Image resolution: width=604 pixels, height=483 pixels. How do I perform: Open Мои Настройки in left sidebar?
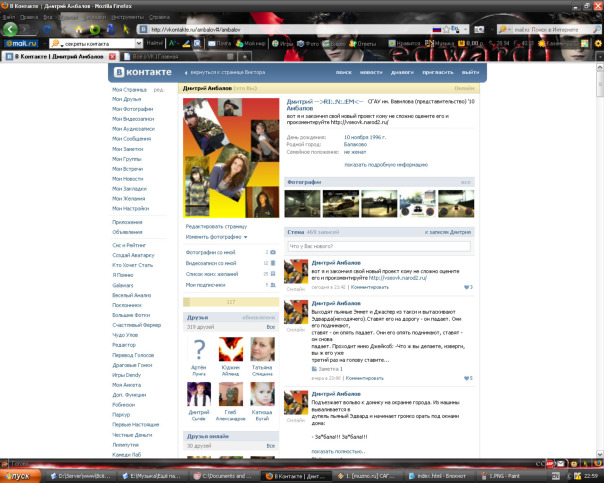coord(130,208)
